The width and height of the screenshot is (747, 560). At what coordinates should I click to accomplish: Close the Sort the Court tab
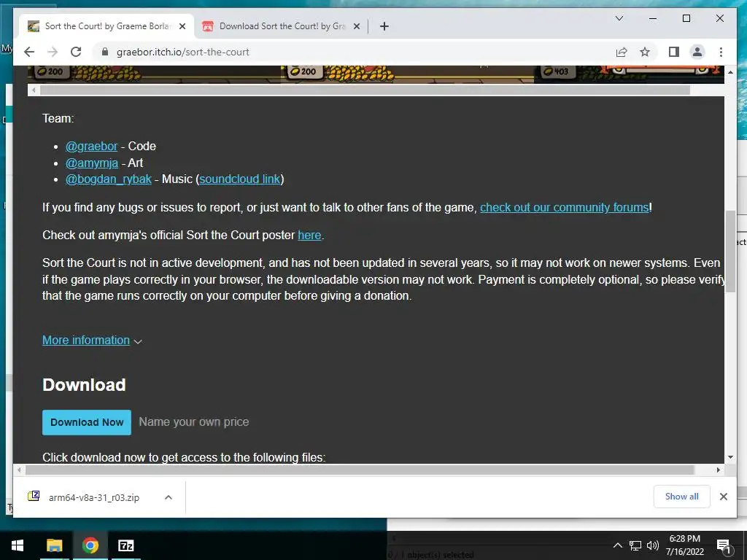(182, 26)
